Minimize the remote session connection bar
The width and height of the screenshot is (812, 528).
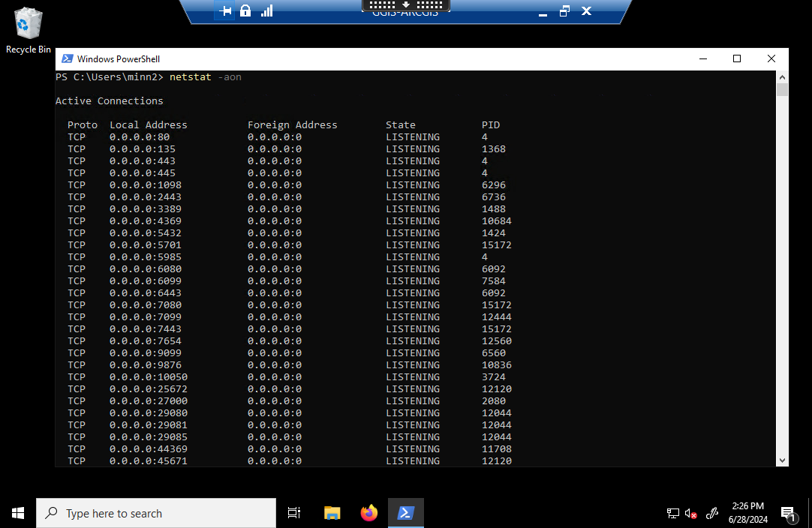click(542, 11)
